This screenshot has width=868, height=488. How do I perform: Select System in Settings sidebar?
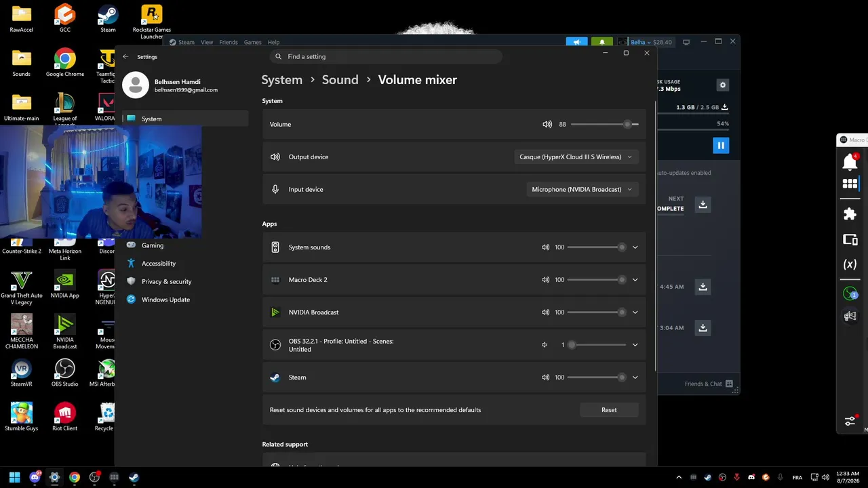pos(185,119)
